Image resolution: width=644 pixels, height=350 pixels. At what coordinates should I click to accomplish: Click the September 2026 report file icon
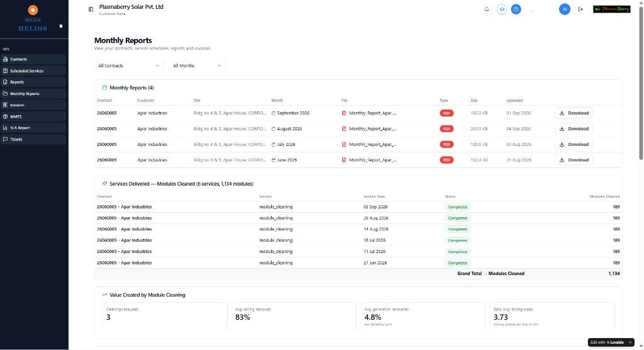pyautogui.click(x=344, y=113)
